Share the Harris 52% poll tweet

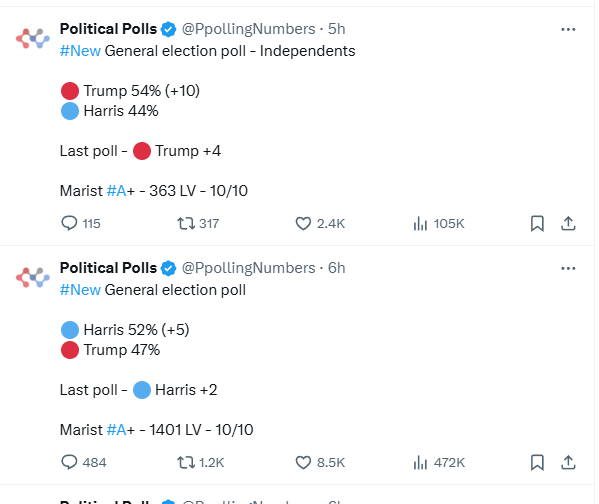click(x=568, y=463)
